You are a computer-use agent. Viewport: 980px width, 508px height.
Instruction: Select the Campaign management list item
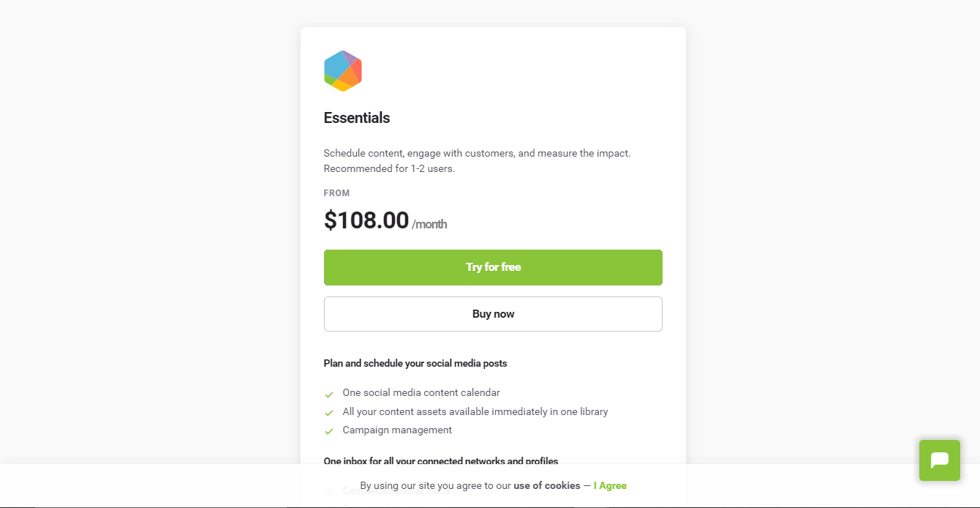coord(397,430)
